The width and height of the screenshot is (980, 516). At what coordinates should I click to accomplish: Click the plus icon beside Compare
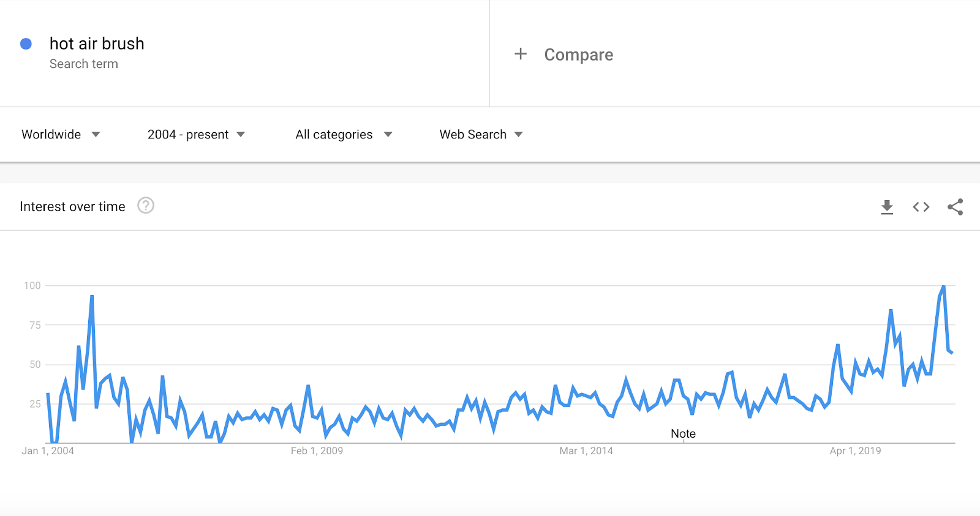[x=521, y=54]
